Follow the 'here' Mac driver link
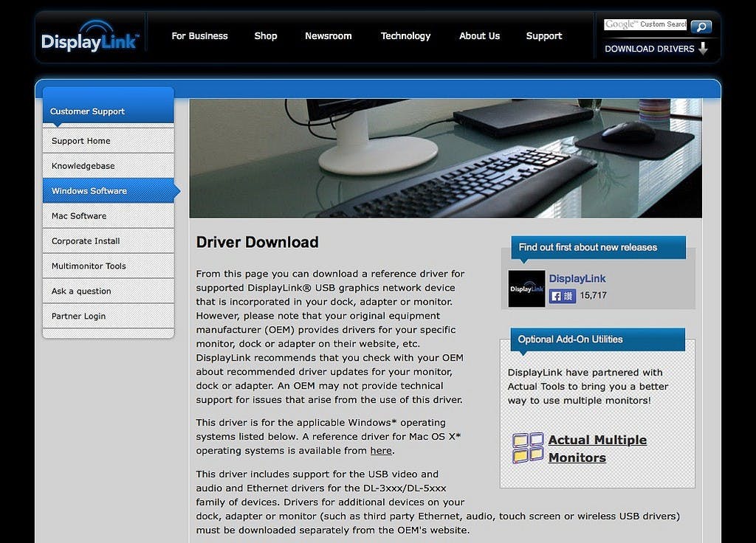The image size is (756, 543). [381, 451]
